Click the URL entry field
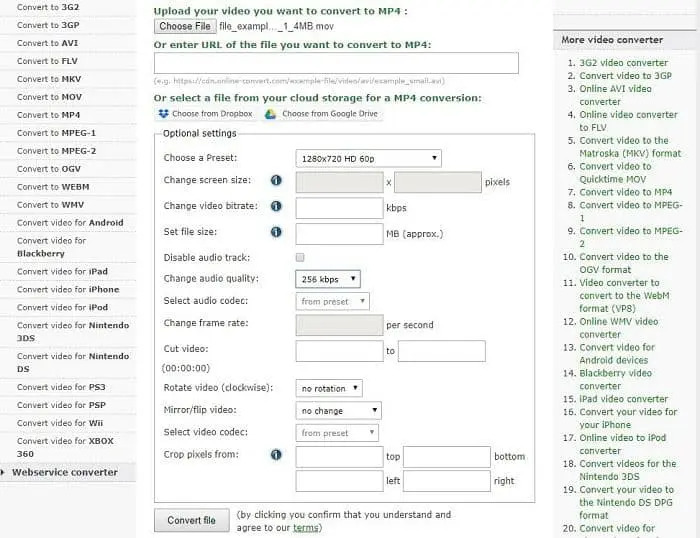Image resolution: width=700 pixels, height=538 pixels. (x=336, y=63)
